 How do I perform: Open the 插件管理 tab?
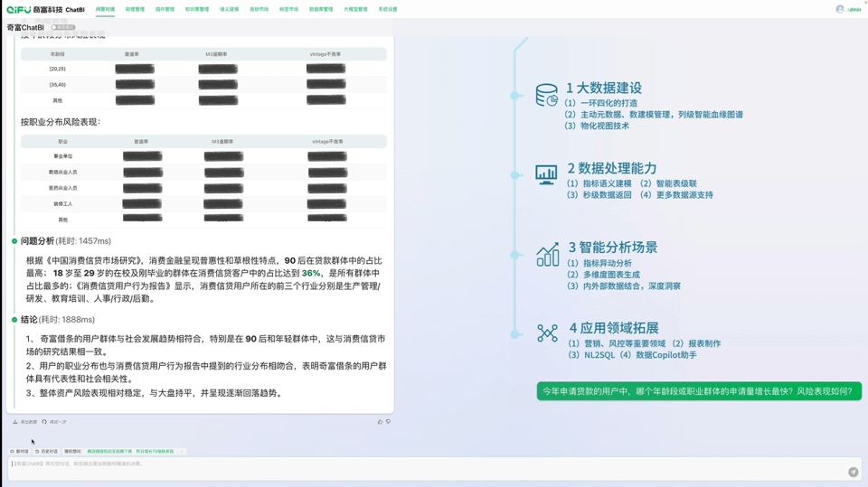click(x=165, y=9)
